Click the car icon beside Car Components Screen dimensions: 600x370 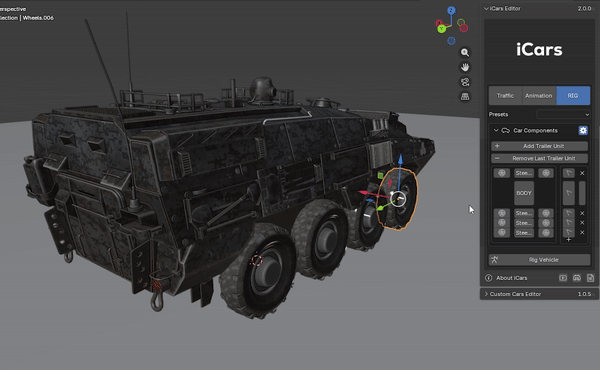click(505, 130)
